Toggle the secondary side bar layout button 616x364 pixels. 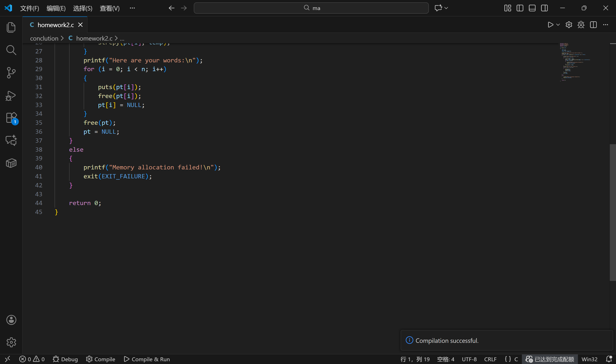coord(544,8)
